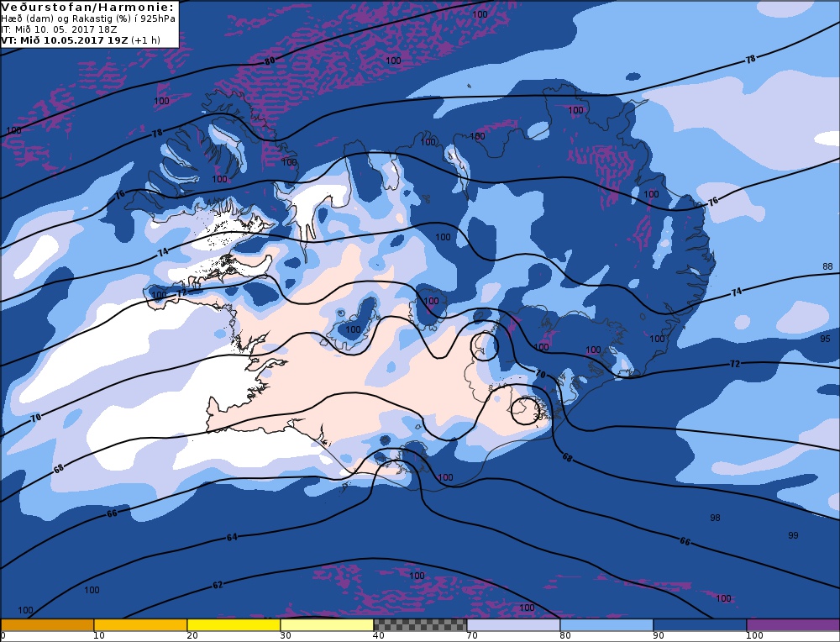Image resolution: width=840 pixels, height=642 pixels.
Task: Click legend tick label "10"
Action: point(98,636)
